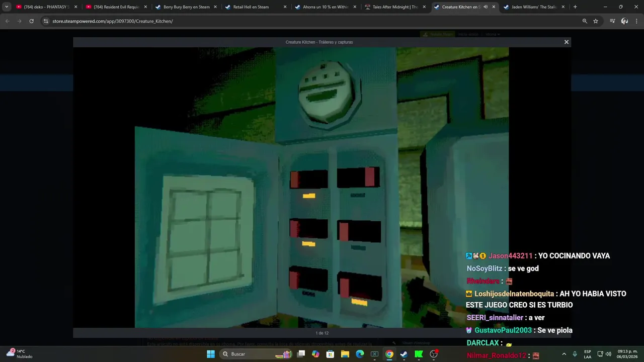The image size is (644, 362).
Task: Expand the tab search dropdown
Action: coord(7,7)
